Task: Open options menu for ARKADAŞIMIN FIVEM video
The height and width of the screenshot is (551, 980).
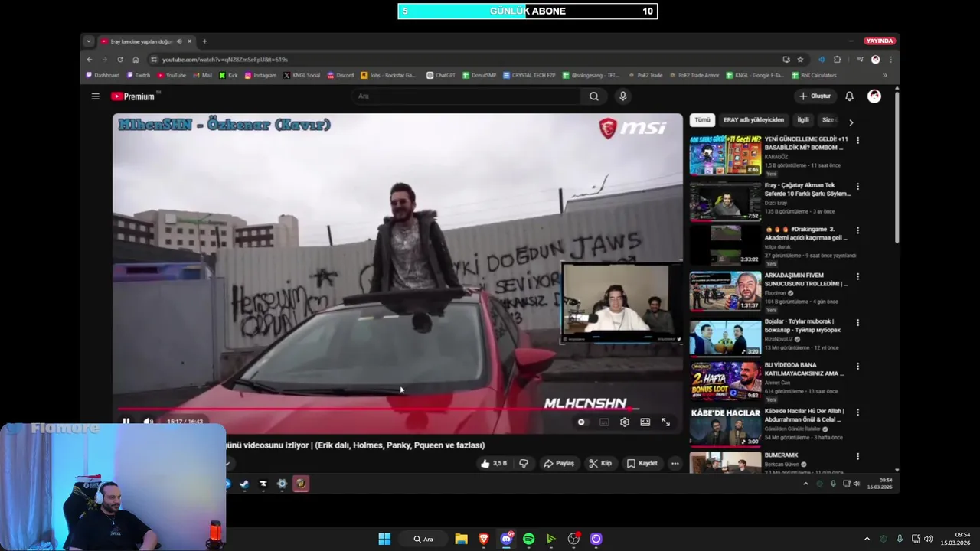Action: click(857, 276)
